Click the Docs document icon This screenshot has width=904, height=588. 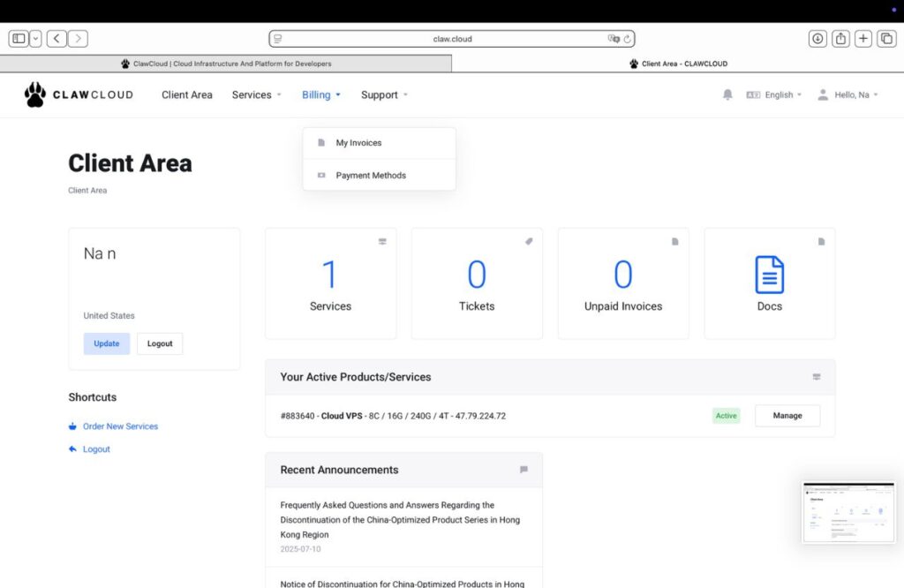(x=769, y=275)
